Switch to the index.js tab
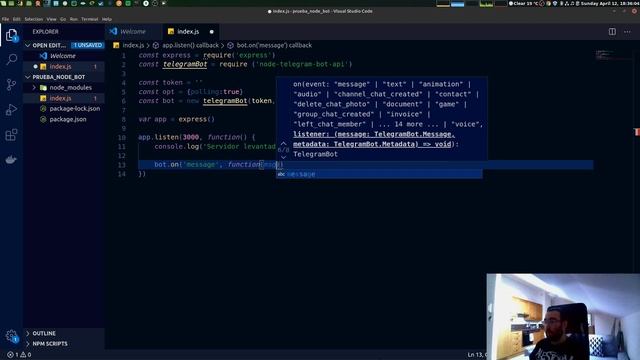Screen dimensions: 640x360 tap(191, 31)
